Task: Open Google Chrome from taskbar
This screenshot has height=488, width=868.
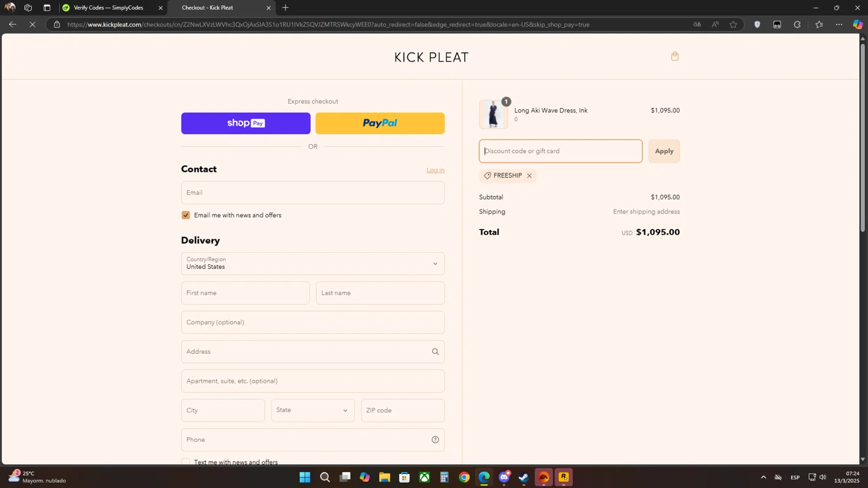Action: pos(464,477)
